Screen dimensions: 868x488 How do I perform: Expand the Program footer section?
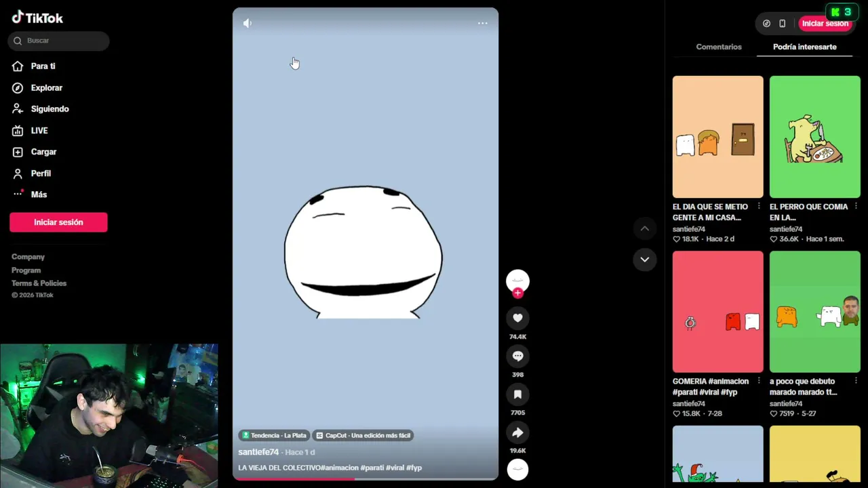[26, 270]
